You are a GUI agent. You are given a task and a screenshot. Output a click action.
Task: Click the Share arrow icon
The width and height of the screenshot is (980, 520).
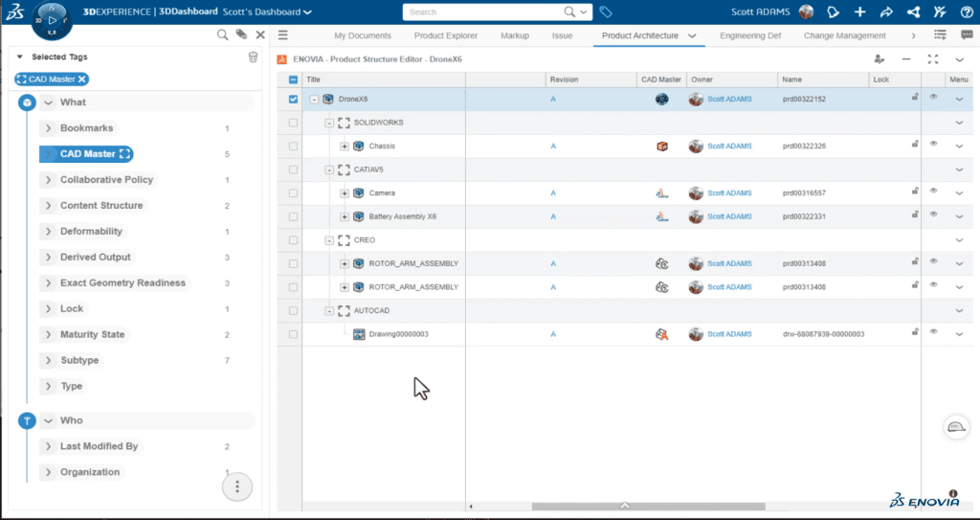click(886, 11)
